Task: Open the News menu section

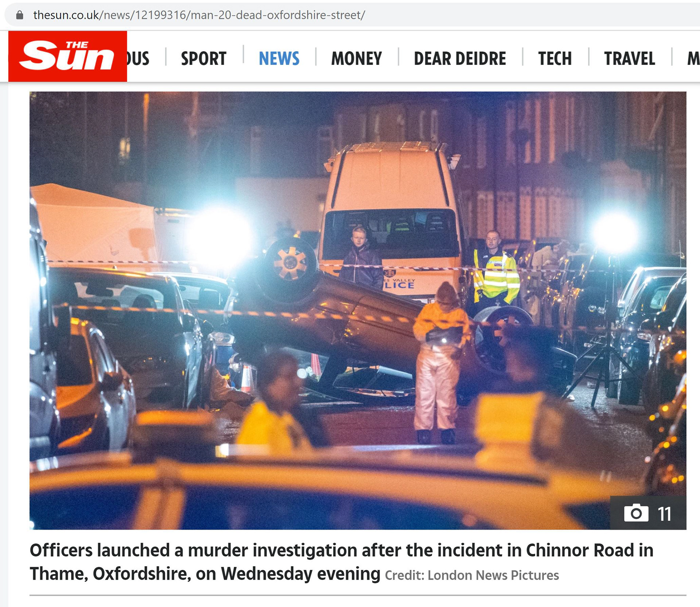Action: tap(279, 58)
